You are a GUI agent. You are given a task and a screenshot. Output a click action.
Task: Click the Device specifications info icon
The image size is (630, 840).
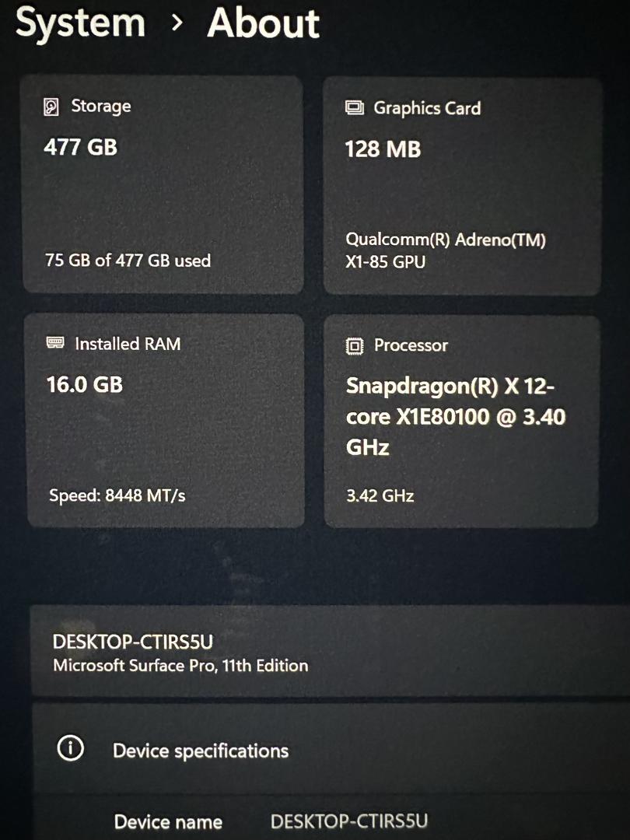[71, 747]
